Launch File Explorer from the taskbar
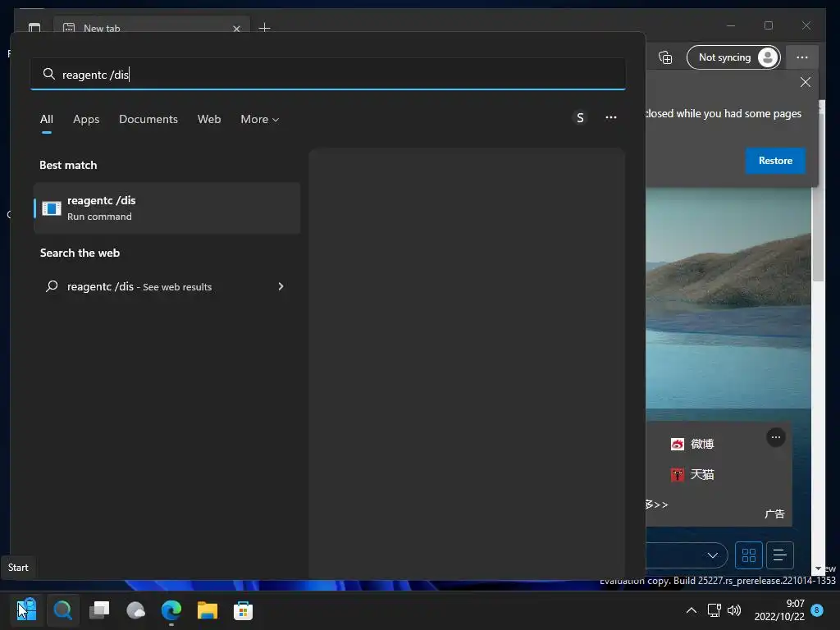The width and height of the screenshot is (840, 630). point(208,610)
